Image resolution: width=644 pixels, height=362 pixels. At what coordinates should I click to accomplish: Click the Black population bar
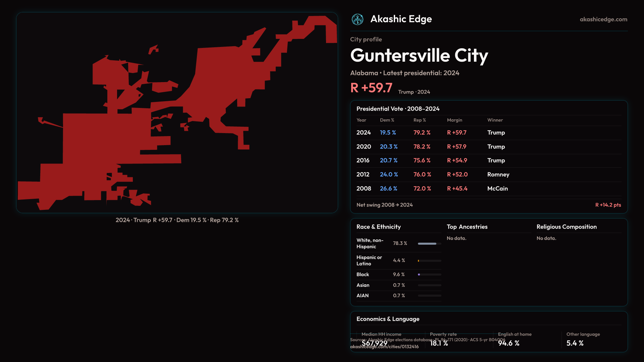point(429,275)
